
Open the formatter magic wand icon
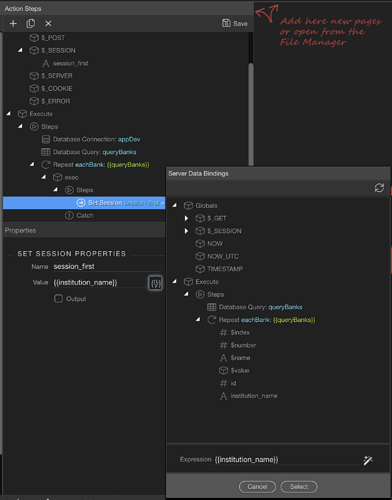[368, 460]
